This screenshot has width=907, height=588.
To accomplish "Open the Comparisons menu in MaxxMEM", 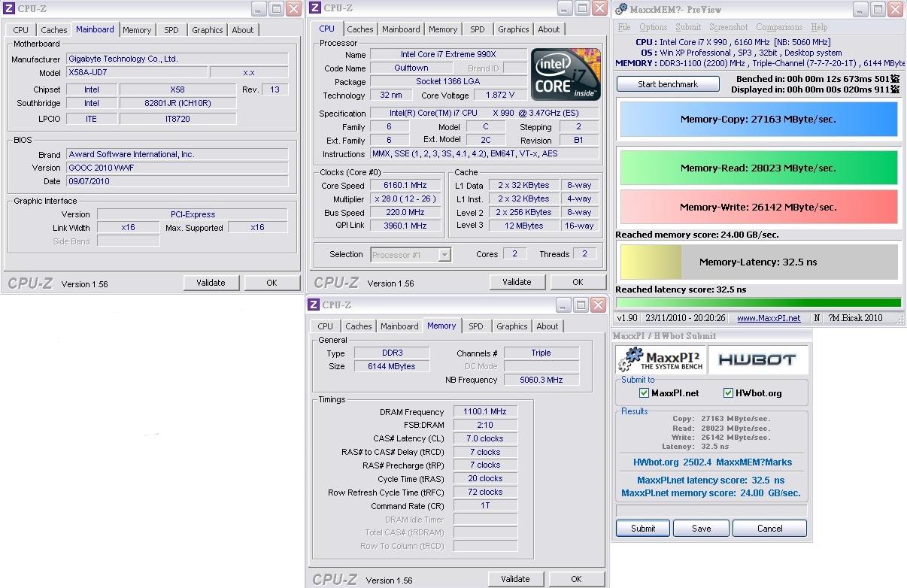I will pos(779,27).
